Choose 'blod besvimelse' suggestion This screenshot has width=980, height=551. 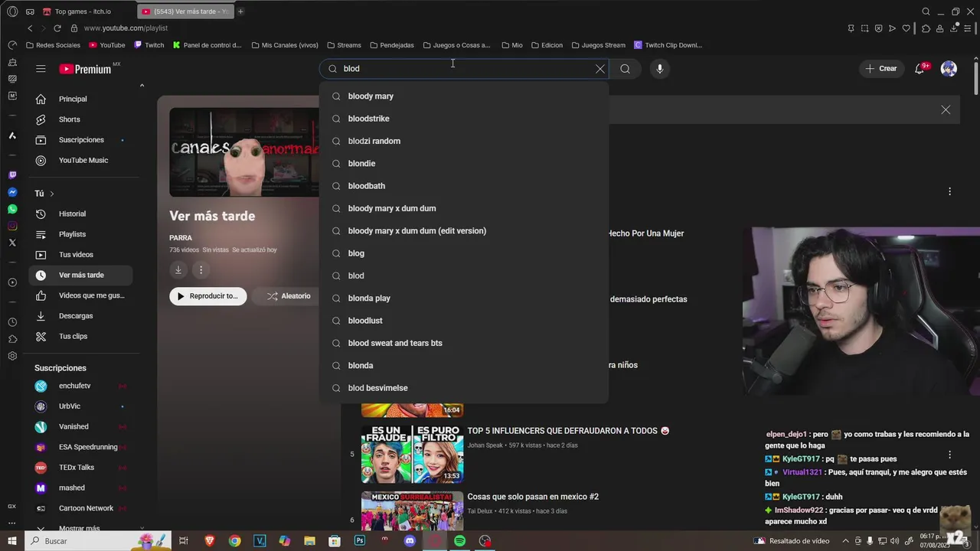point(464,388)
